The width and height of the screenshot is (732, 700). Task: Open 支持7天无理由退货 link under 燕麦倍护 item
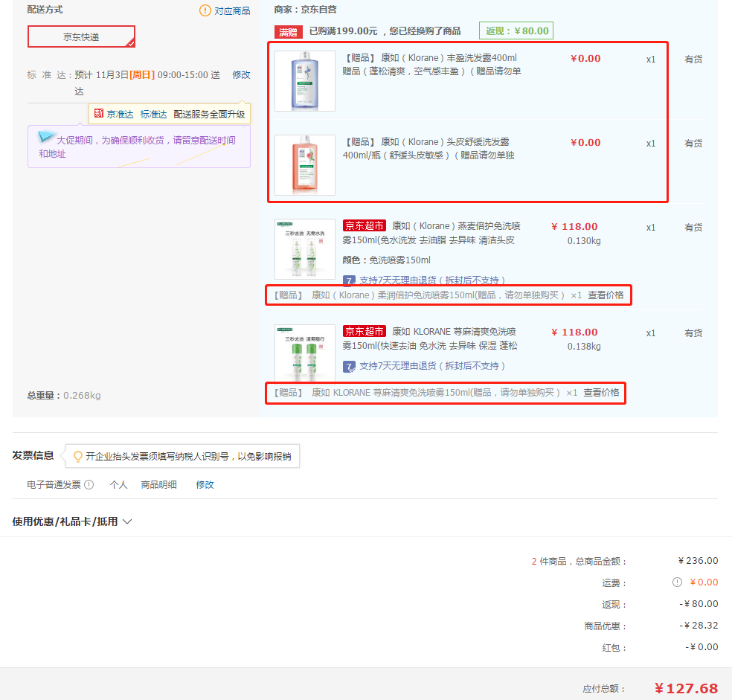pos(432,280)
